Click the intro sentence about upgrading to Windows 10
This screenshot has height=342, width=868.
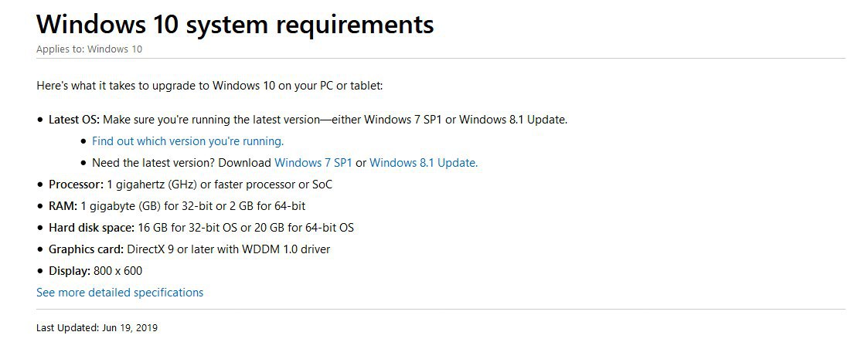pyautogui.click(x=209, y=86)
